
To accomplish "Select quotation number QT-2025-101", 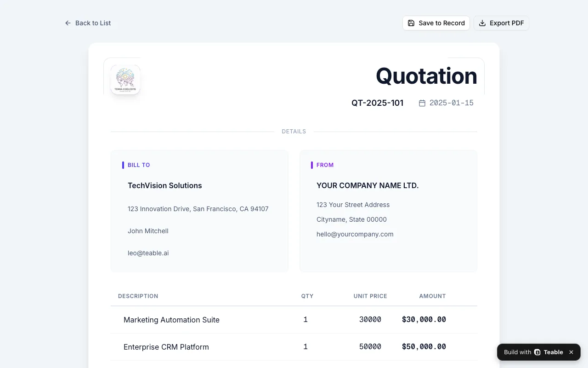I will tap(378, 103).
